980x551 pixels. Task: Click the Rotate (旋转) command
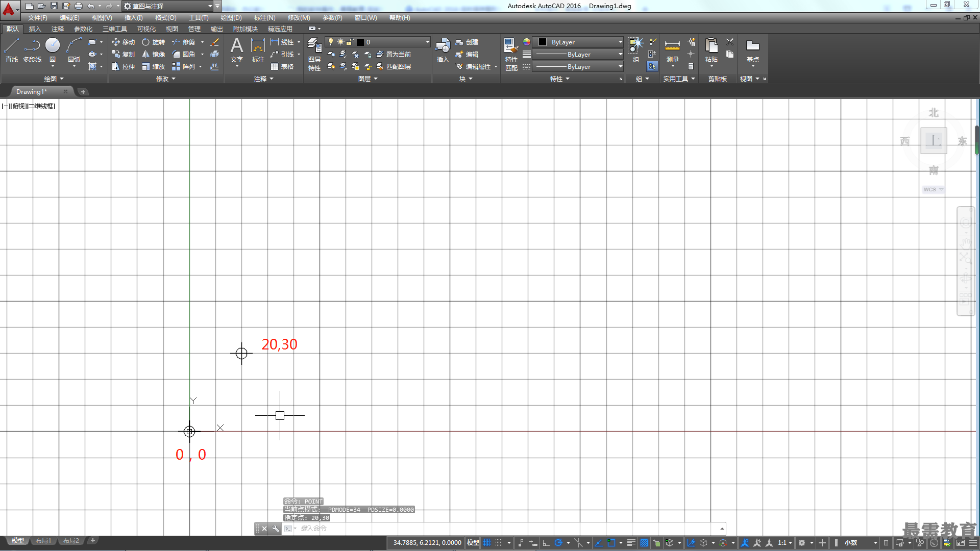pyautogui.click(x=154, y=42)
